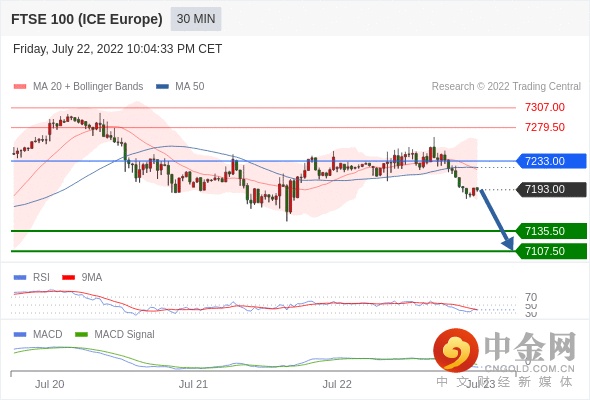Image resolution: width=590 pixels, height=400 pixels.
Task: Click the RSI legend label
Action: click(x=41, y=278)
